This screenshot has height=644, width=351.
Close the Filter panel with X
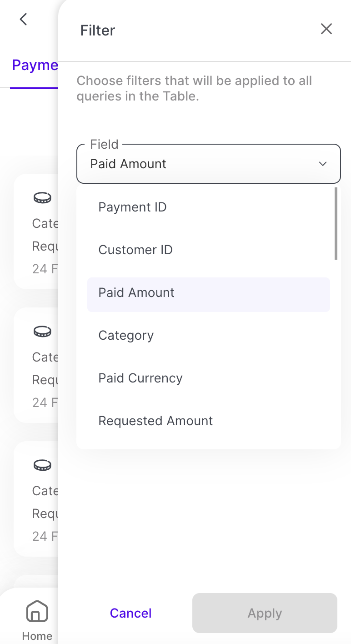326,30
